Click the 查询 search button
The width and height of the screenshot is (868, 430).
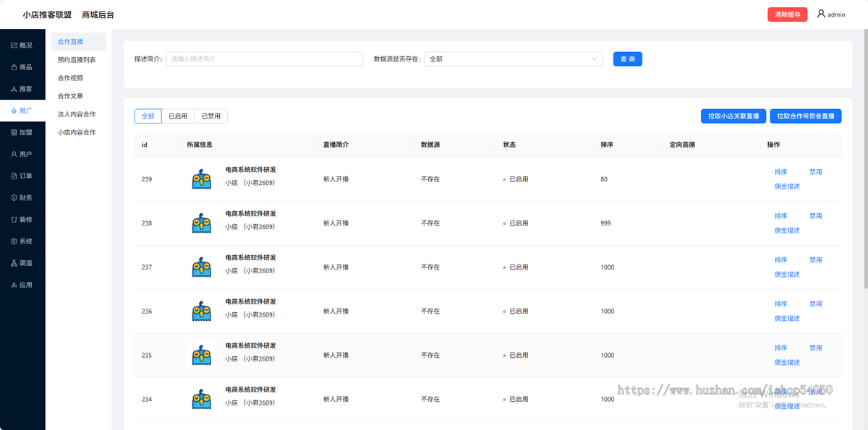[627, 59]
